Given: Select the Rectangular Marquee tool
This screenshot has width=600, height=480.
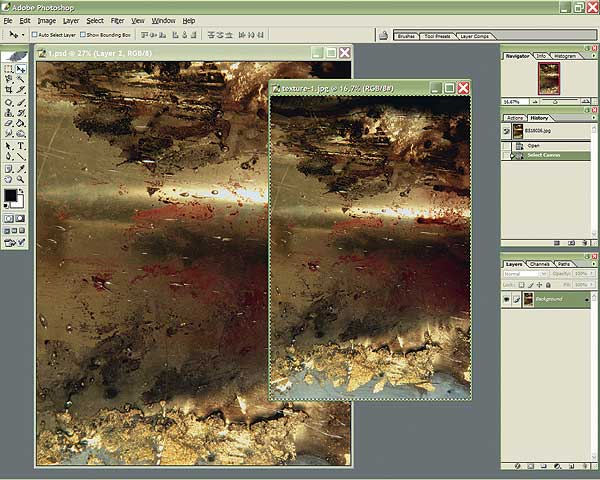Looking at the screenshot, I should click(9, 70).
